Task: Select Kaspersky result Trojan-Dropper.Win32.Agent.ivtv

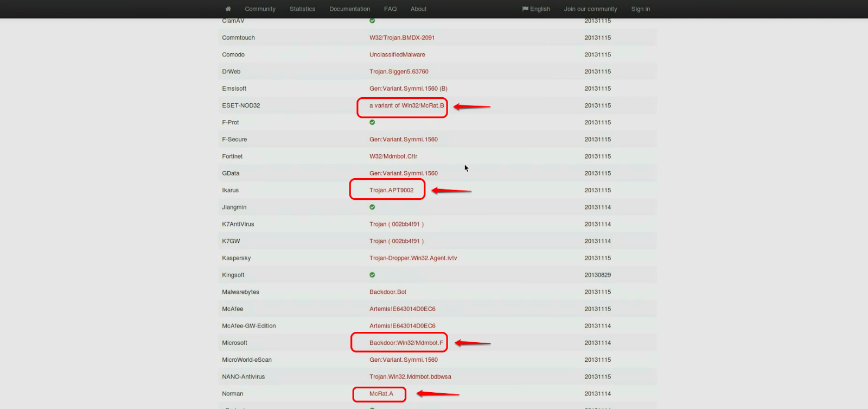Action: 413,258
